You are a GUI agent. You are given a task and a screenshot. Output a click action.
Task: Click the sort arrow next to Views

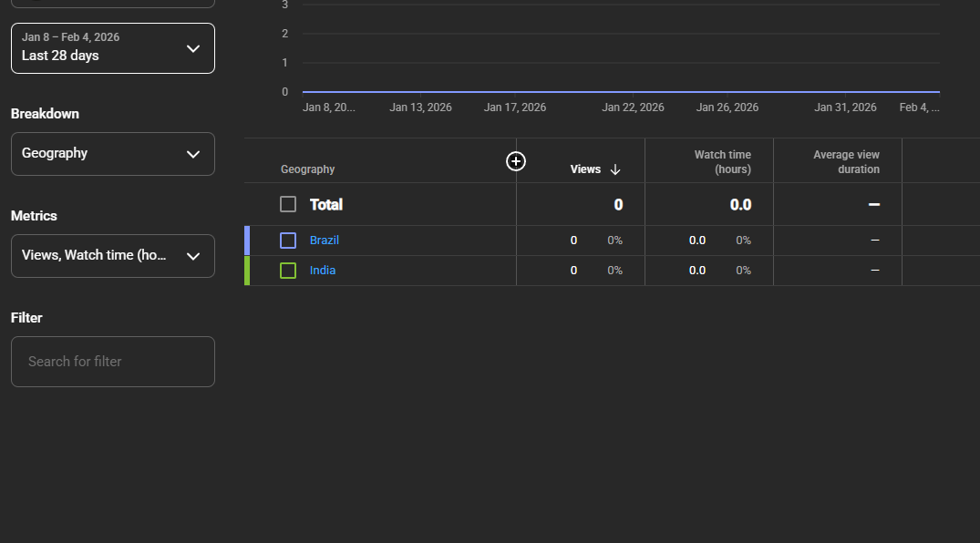(x=615, y=169)
